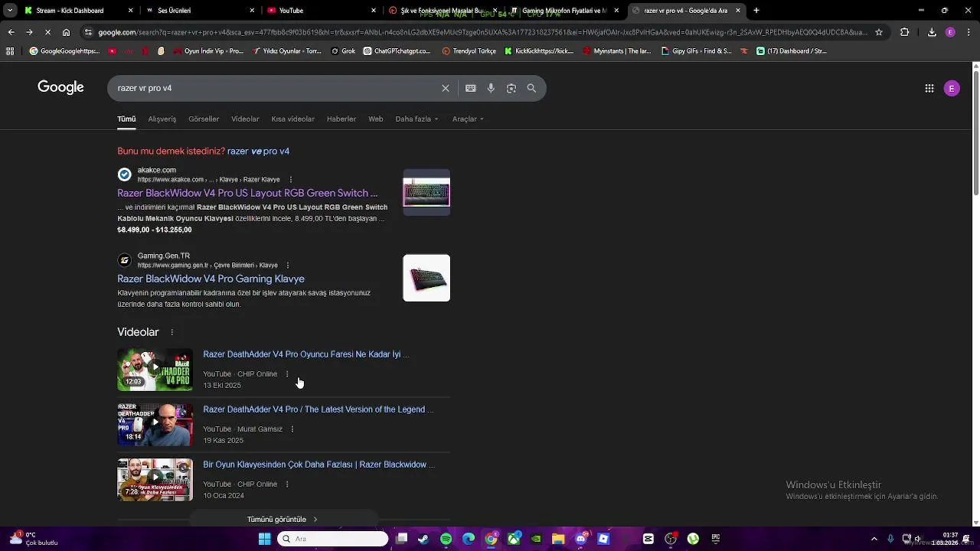Play the 12:03 CHIP Online video thumbnail
The width and height of the screenshot is (980, 551).
click(x=155, y=370)
